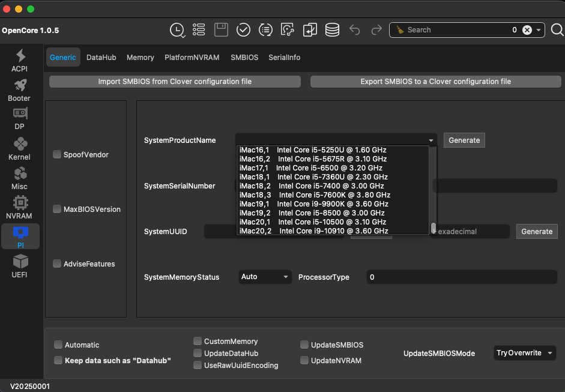This screenshot has height=392, width=565.
Task: Open the ACPI section in sidebar
Action: [x=20, y=61]
